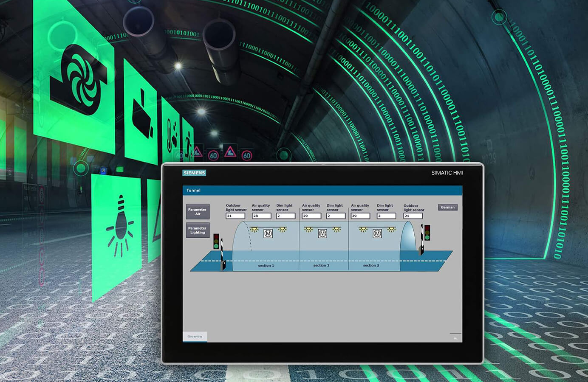Select the section 2 motor symbol
588x382 pixels.
[322, 233]
